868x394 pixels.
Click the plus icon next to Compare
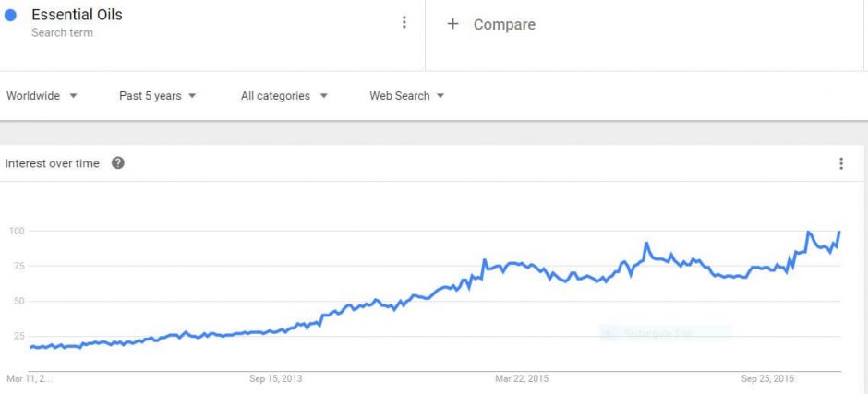coord(452,24)
